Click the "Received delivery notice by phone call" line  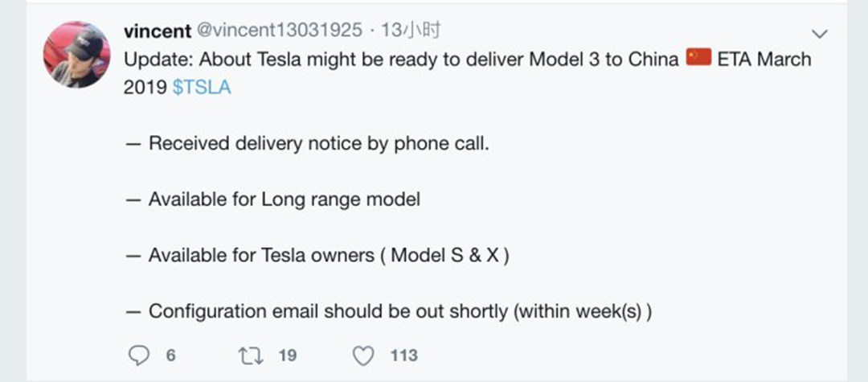318,144
